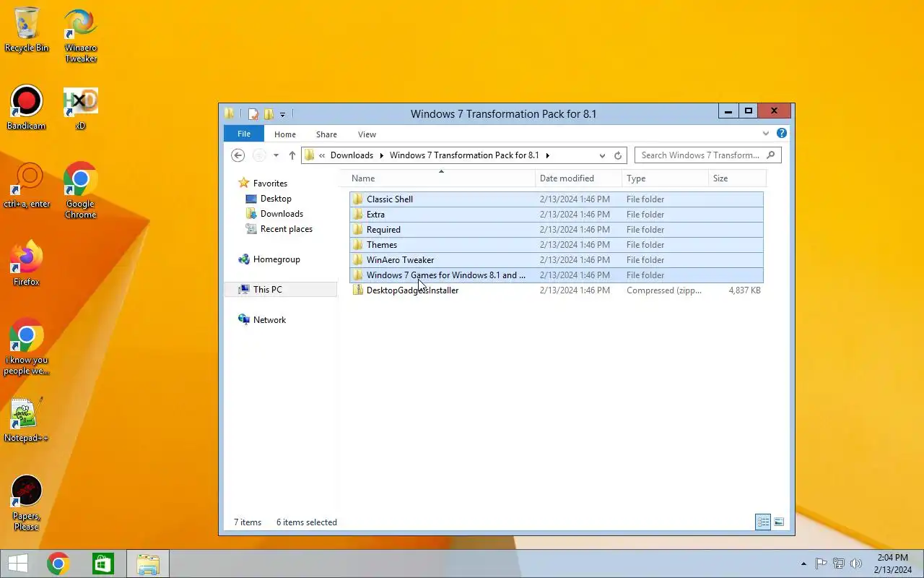Click the Properties icon in quick access toolbar
Screen dimensions: 924x578
click(253, 114)
